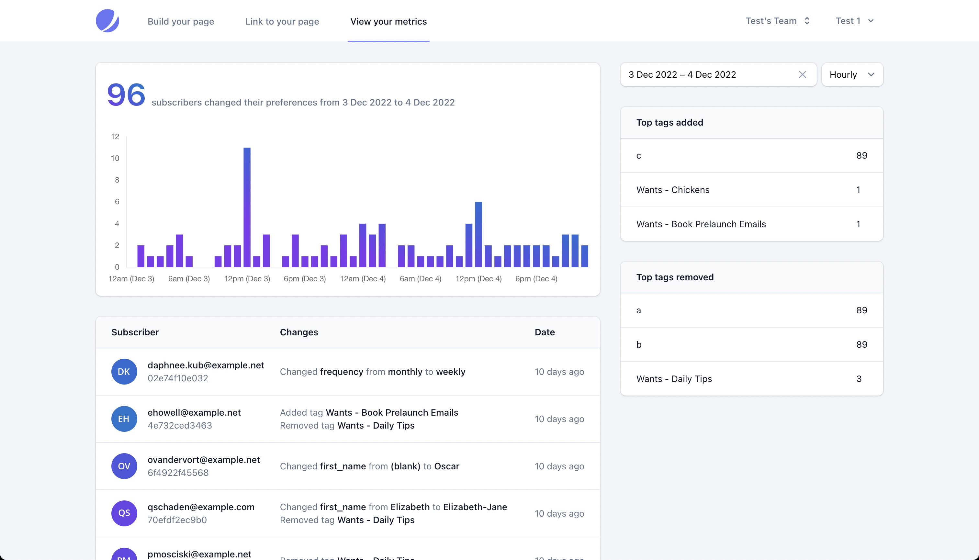Open the Test's Team switcher
The height and width of the screenshot is (560, 979).
(x=777, y=21)
